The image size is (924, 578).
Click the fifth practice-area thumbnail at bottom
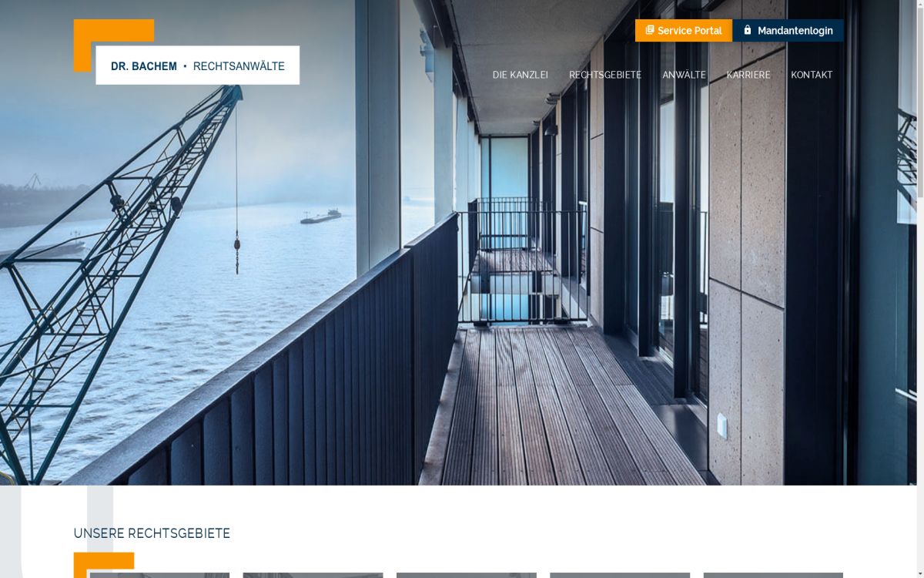(773, 575)
